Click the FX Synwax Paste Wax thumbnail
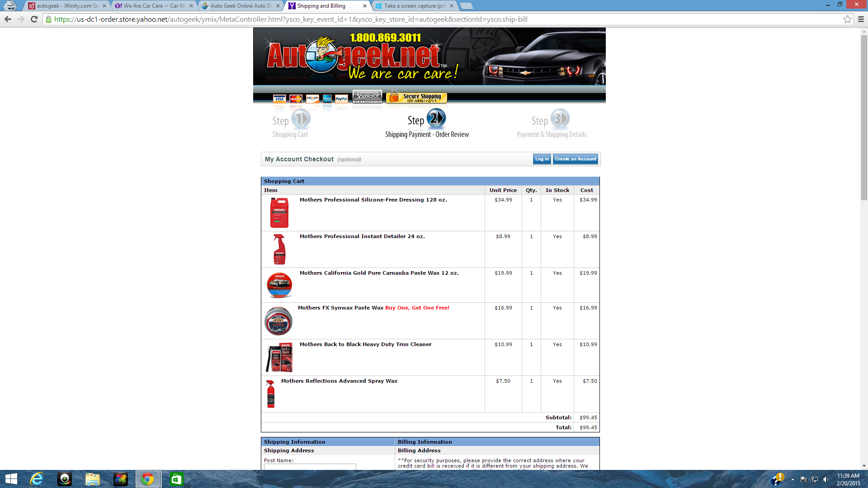 tap(278, 321)
